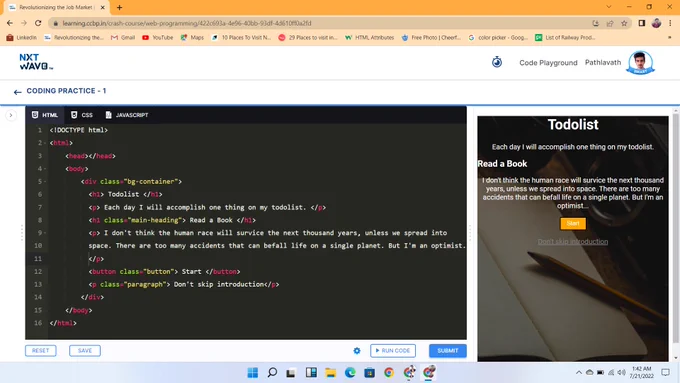Open tab search dropdown arrow

(x=609, y=7)
